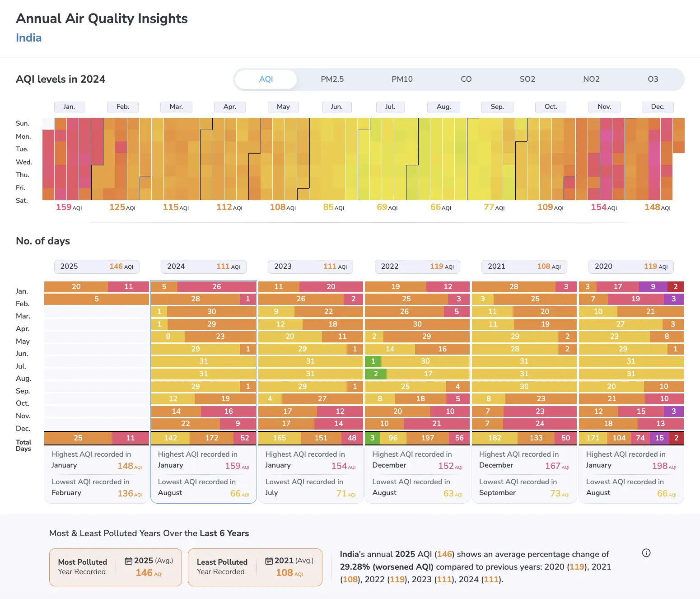Image resolution: width=700 pixels, height=599 pixels.
Task: Click the 85 AQI June average value
Action: (333, 207)
